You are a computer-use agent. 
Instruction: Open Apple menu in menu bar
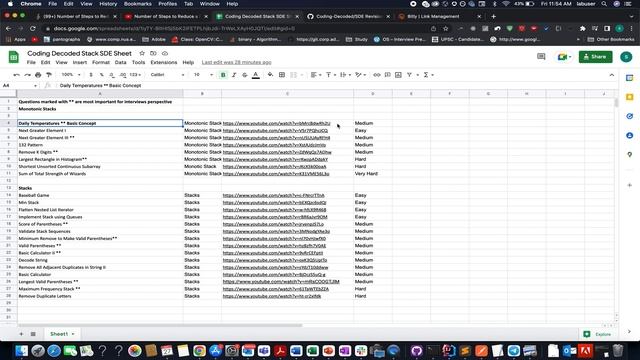(10, 4)
